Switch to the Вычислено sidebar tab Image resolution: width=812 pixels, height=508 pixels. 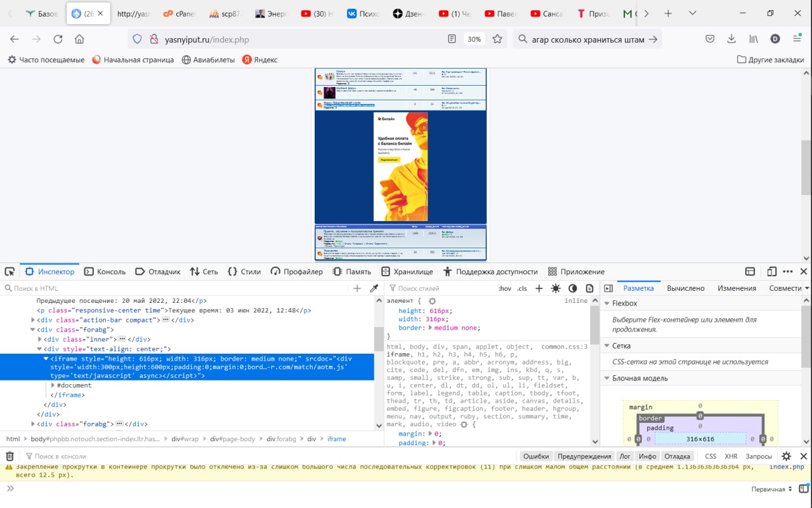(x=685, y=288)
